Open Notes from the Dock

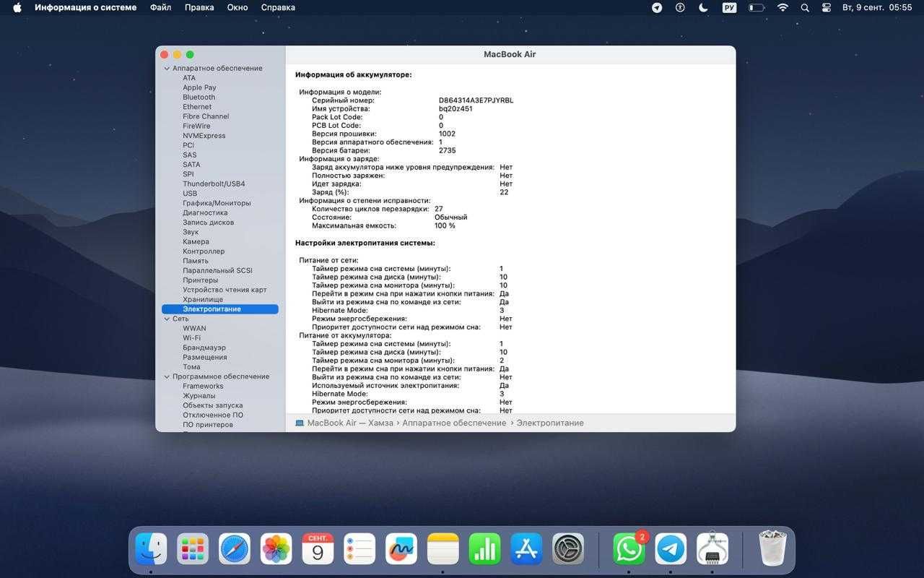pyautogui.click(x=443, y=549)
